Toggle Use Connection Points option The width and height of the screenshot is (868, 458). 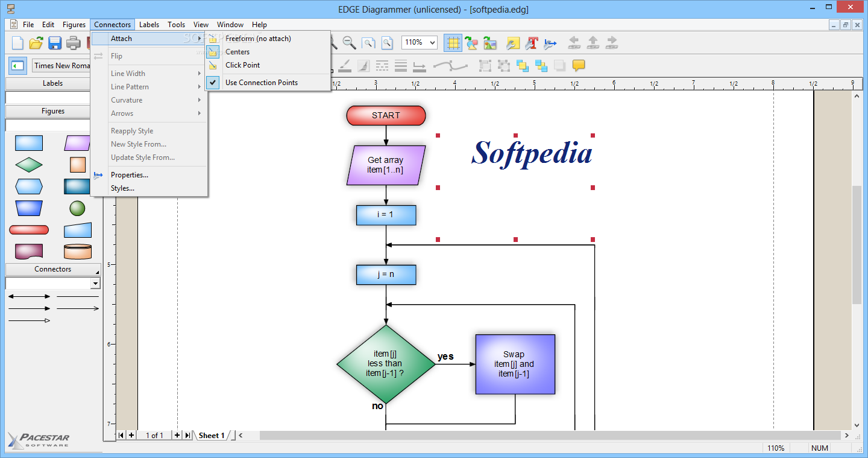point(268,82)
